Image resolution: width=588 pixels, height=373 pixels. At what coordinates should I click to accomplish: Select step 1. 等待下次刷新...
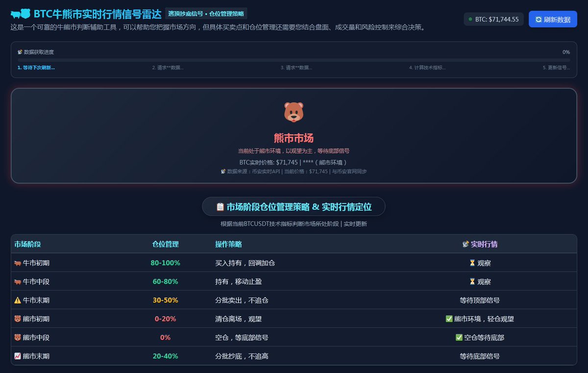coord(36,68)
